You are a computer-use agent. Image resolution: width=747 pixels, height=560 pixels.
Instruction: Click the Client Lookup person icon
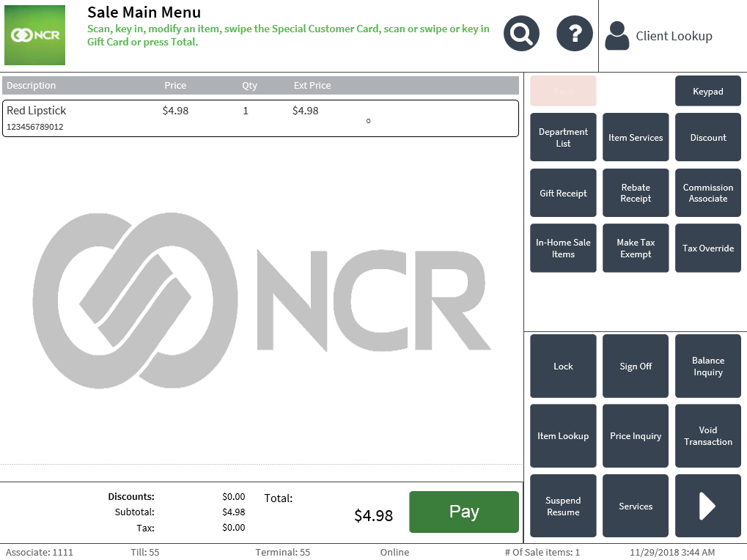617,36
